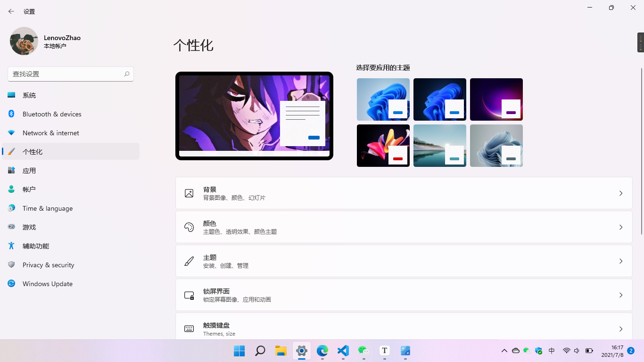Click the 游戏 gamepad icon
Screen dimensions: 644x362
(x=11, y=227)
